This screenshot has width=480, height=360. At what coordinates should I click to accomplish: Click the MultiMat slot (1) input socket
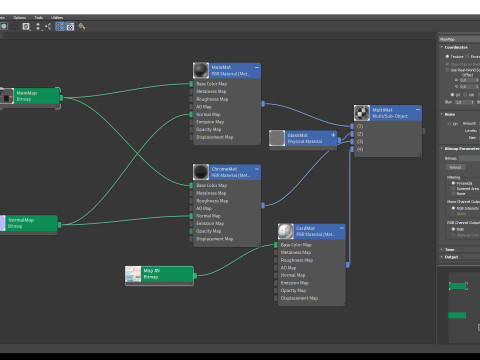click(352, 126)
